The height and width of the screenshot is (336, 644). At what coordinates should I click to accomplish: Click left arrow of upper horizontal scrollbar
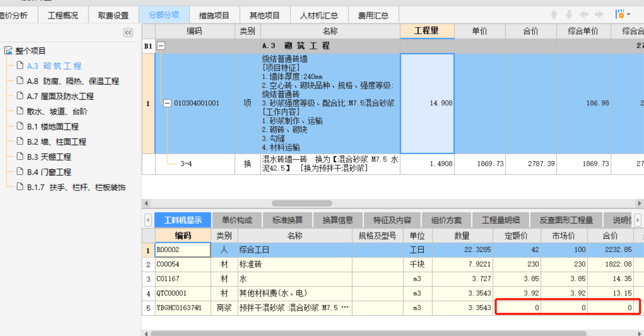(146, 203)
